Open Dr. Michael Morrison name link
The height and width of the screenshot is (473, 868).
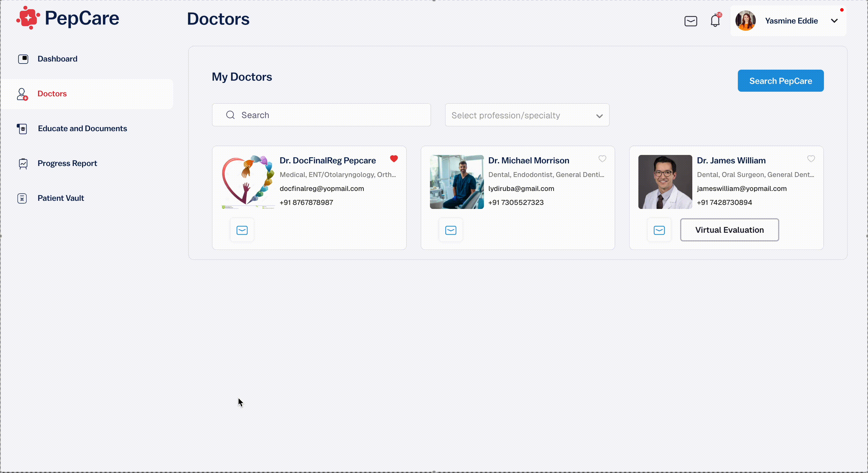tap(528, 160)
